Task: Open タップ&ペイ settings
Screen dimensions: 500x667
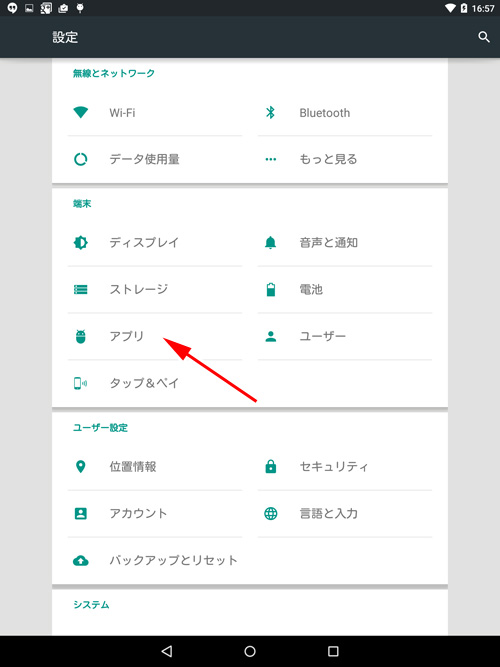Action: (155, 383)
